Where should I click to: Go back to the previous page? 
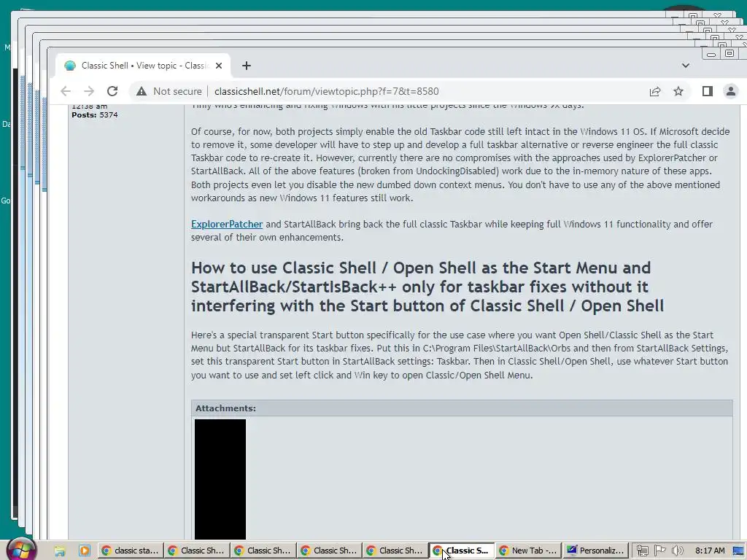click(66, 91)
